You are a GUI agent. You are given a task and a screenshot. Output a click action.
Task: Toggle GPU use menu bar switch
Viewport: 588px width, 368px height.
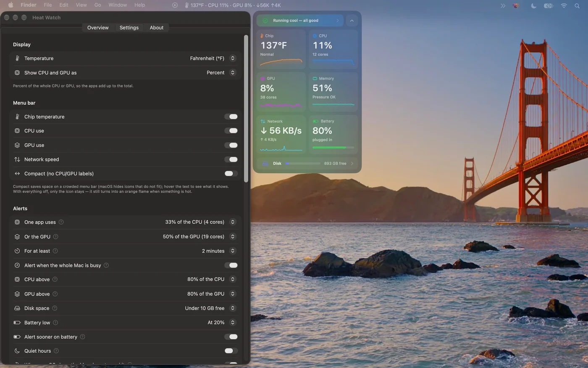point(231,145)
